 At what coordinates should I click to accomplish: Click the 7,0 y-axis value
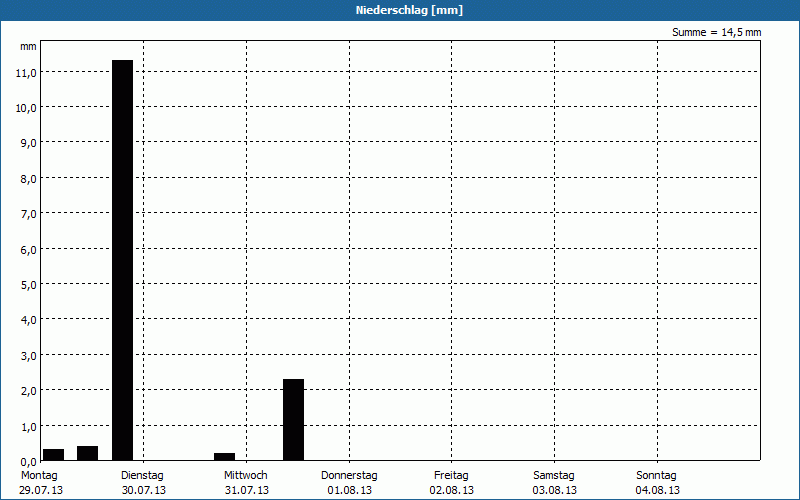click(x=28, y=214)
